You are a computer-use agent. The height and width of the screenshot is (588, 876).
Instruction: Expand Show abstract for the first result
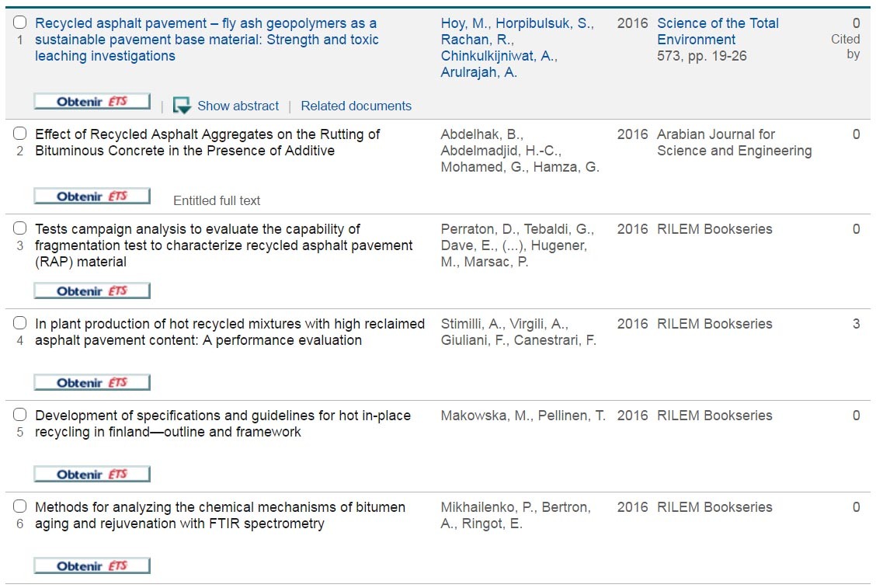point(238,106)
